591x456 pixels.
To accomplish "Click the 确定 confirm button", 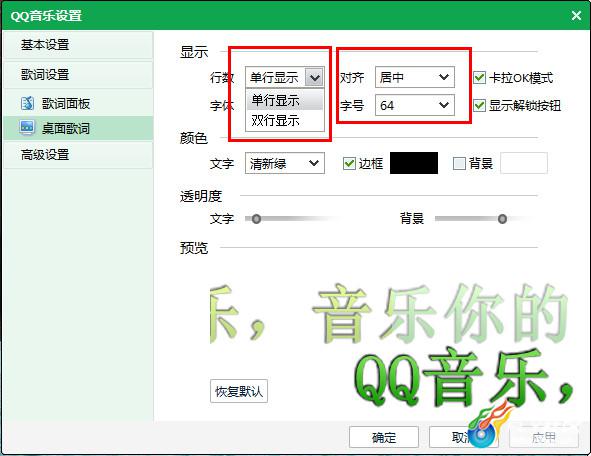I will coord(384,437).
